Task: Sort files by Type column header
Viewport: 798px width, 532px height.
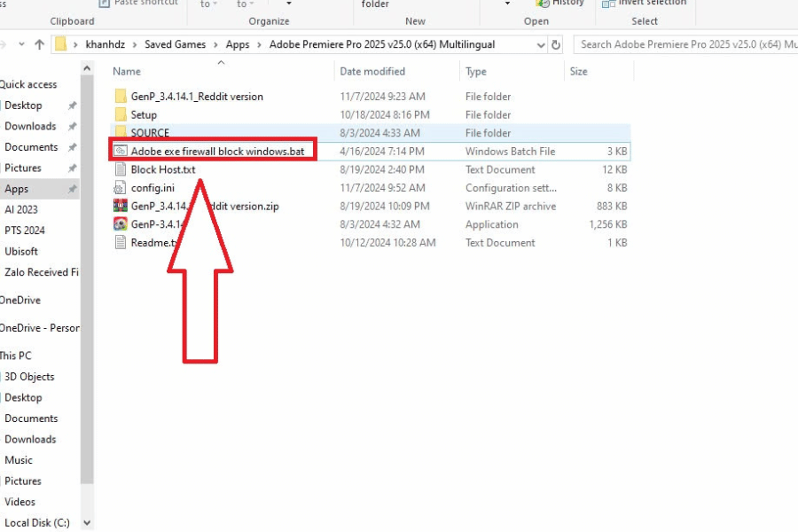Action: coord(476,72)
